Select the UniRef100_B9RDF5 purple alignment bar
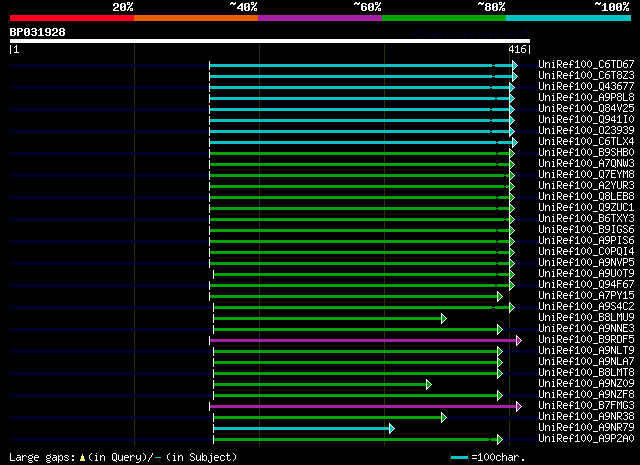Screen dimensions: 640x465 (363, 340)
